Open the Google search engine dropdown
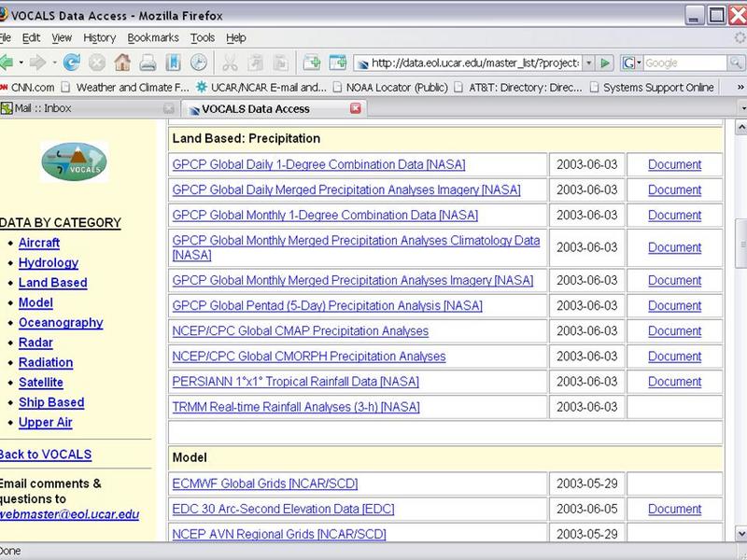The height and width of the screenshot is (560, 747). coord(631,63)
